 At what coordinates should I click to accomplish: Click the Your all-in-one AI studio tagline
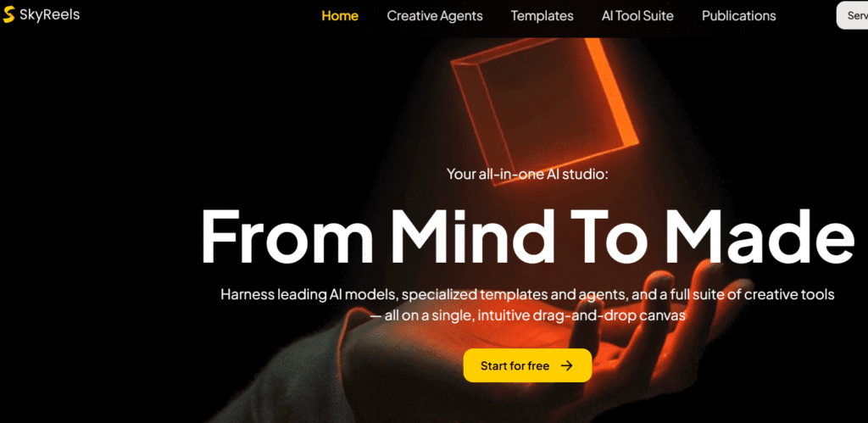[x=527, y=174]
